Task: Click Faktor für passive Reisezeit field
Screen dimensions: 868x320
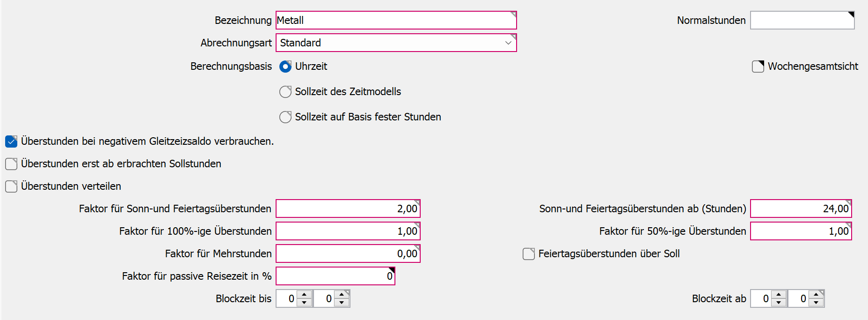Action: (335, 276)
